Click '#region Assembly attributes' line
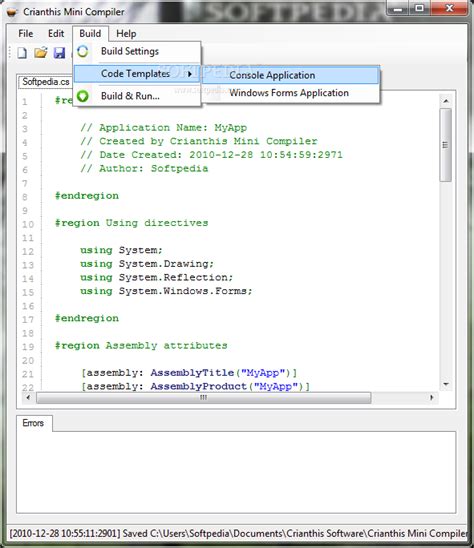Viewport: 474px width, 548px height. coord(141,346)
